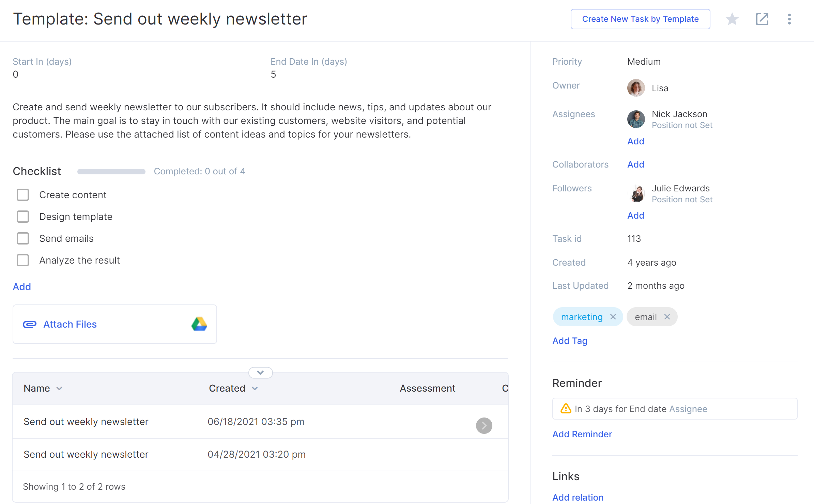Screen dimensions: 814x504
Task: Open Nick Jackson's avatar
Action: tap(636, 119)
